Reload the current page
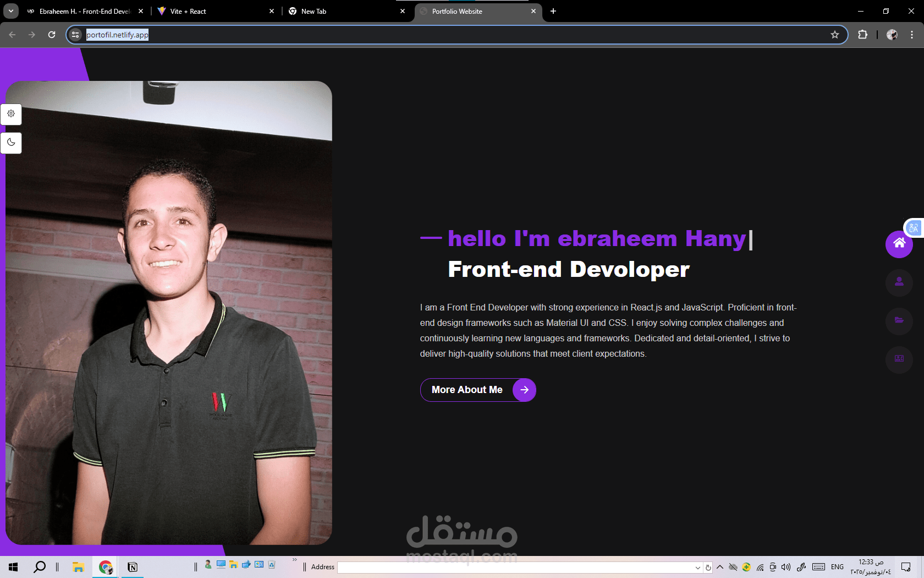The width and height of the screenshot is (924, 578). pos(52,35)
